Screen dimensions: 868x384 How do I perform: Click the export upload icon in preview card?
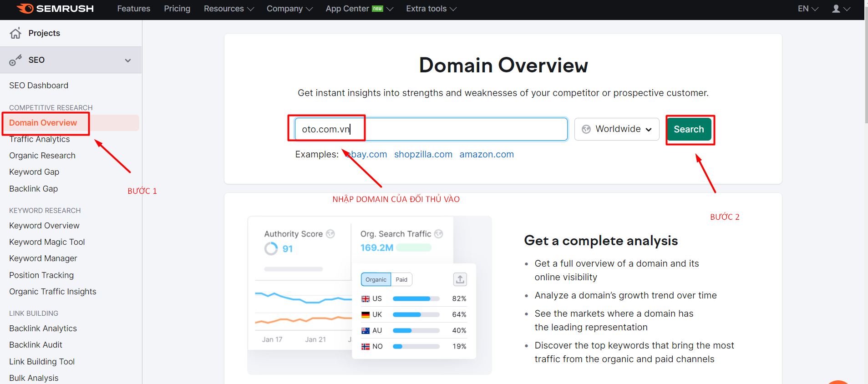(x=460, y=279)
